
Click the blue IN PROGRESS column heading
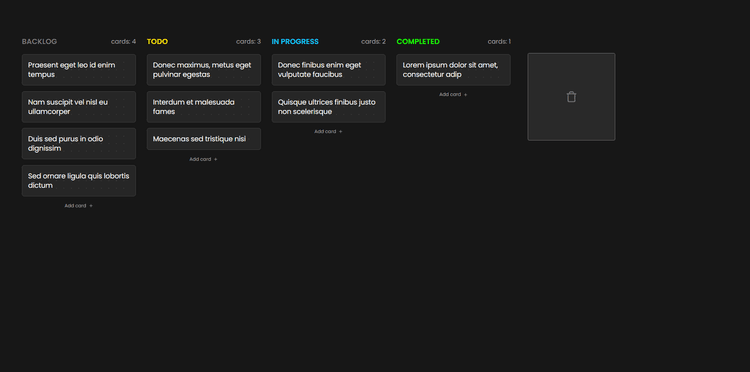(x=295, y=42)
